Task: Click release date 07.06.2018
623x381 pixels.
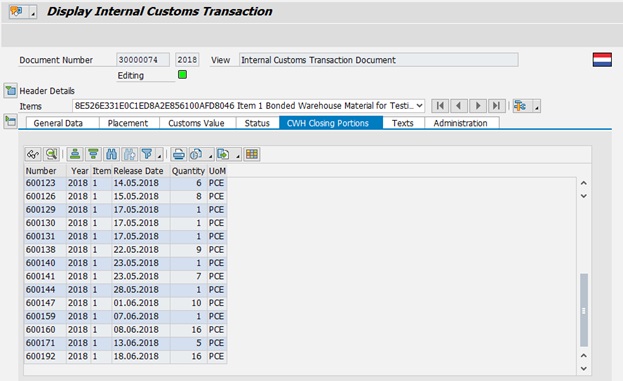Action: (x=136, y=316)
